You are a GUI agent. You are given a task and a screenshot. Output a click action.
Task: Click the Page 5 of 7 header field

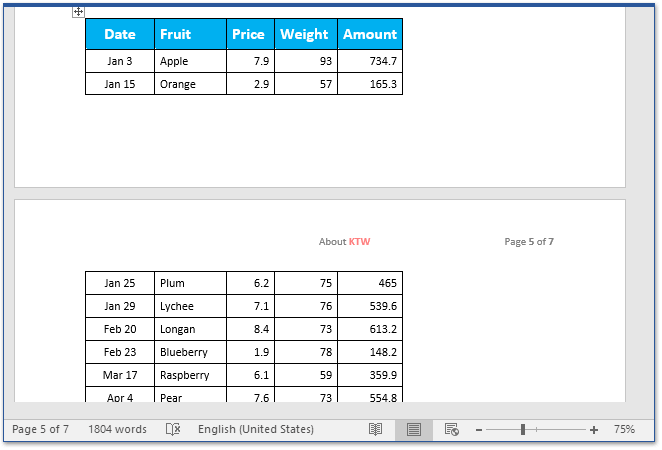click(529, 242)
